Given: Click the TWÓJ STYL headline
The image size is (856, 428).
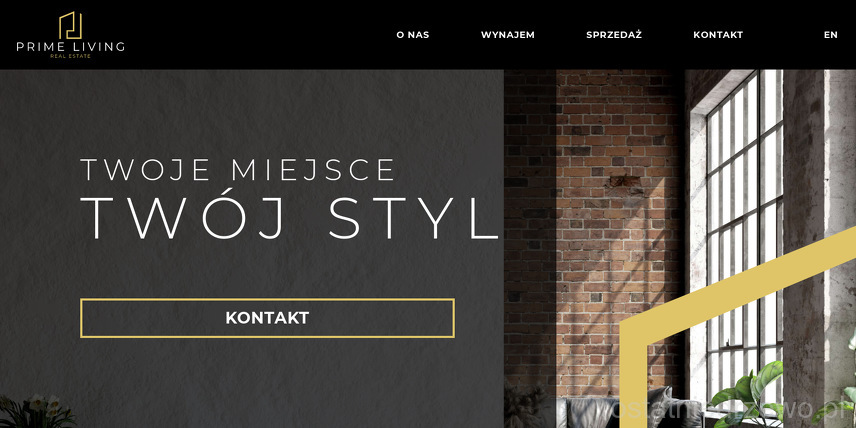Looking at the screenshot, I should click(x=289, y=217).
